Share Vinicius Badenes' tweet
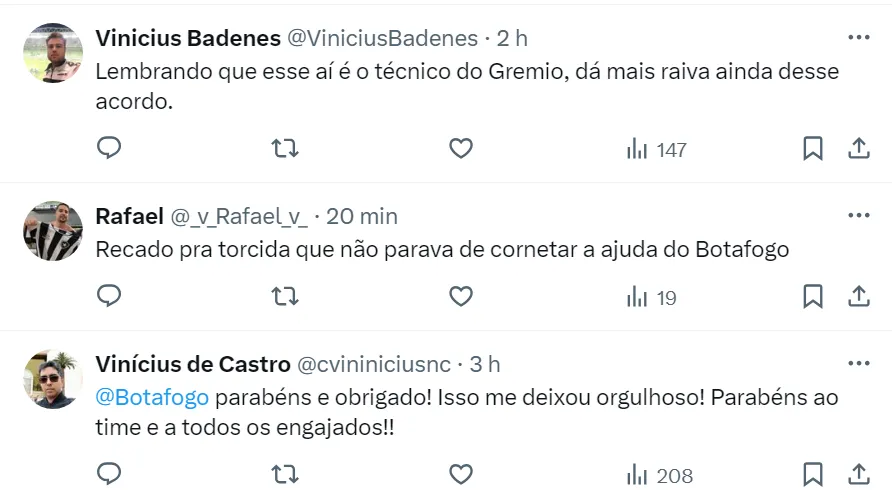This screenshot has height=490, width=892. point(858,149)
